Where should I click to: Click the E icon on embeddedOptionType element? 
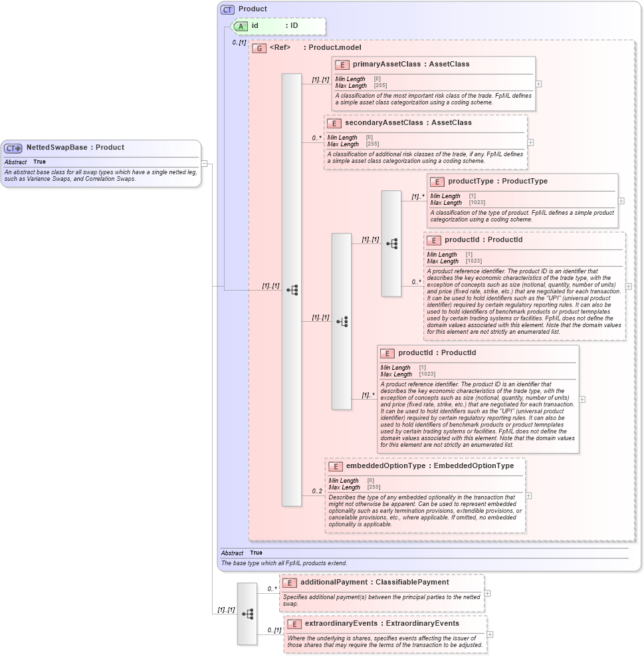point(335,466)
